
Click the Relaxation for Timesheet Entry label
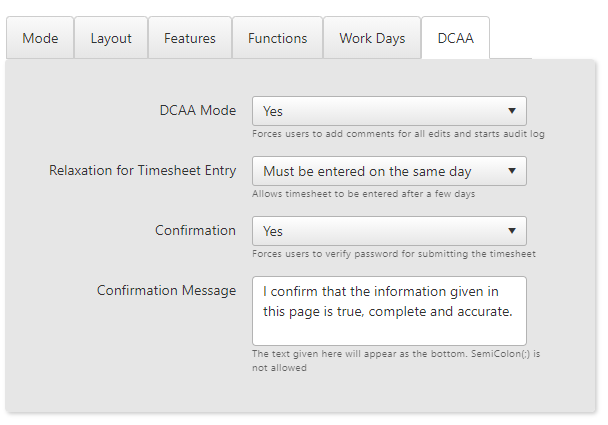[x=142, y=171]
